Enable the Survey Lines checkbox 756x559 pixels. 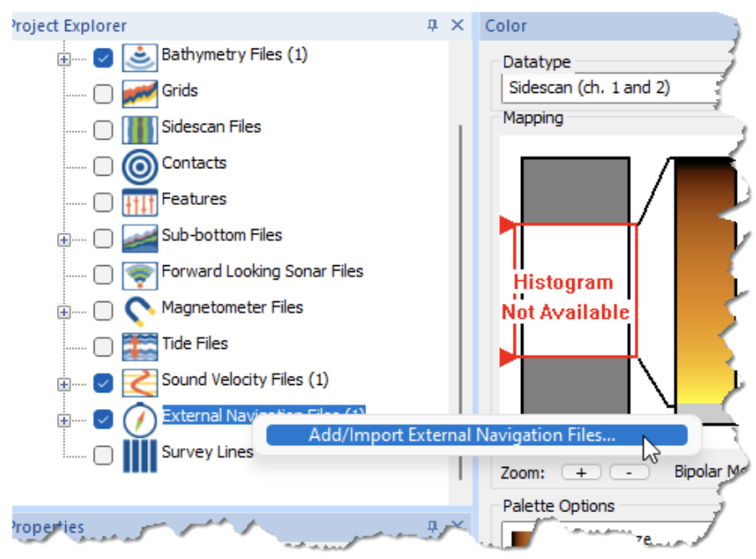click(x=103, y=455)
